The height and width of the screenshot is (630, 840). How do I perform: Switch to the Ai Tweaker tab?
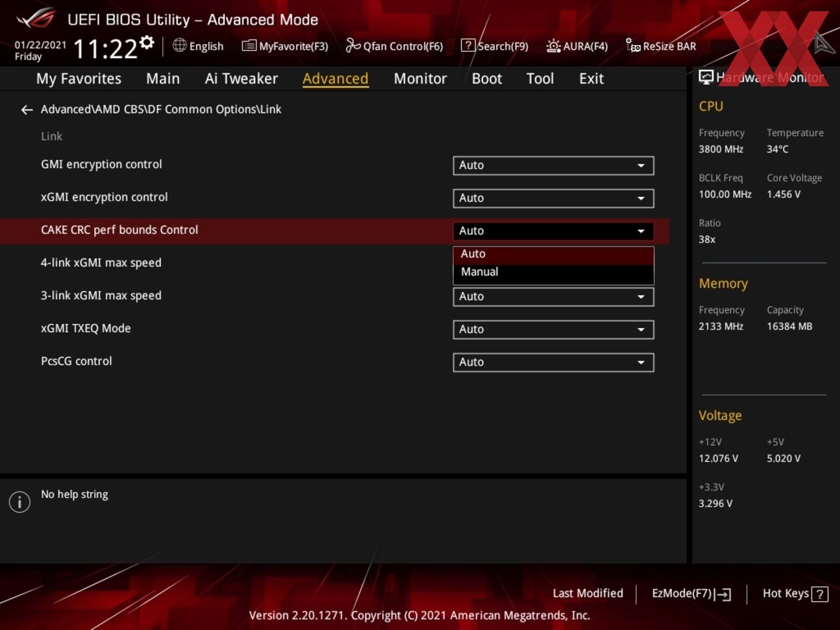(x=241, y=79)
